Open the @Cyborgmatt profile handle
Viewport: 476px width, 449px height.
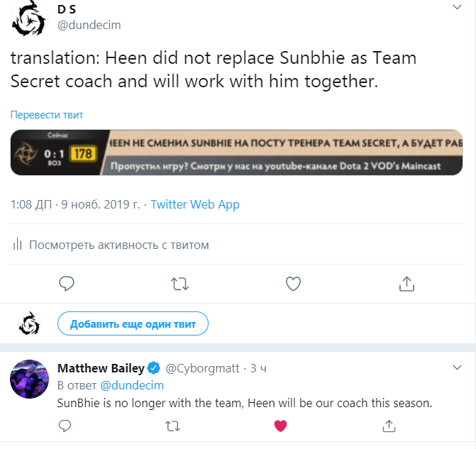(x=203, y=368)
